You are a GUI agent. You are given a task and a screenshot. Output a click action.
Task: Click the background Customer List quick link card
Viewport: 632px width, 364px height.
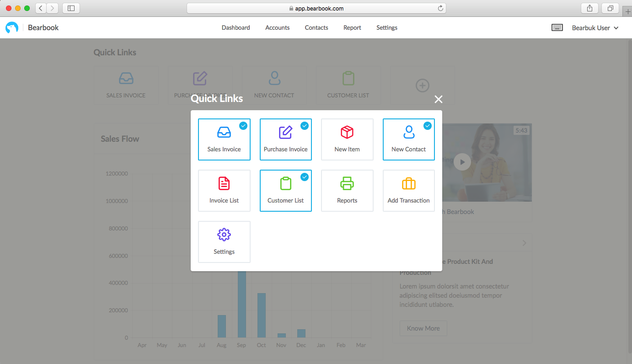(x=348, y=85)
